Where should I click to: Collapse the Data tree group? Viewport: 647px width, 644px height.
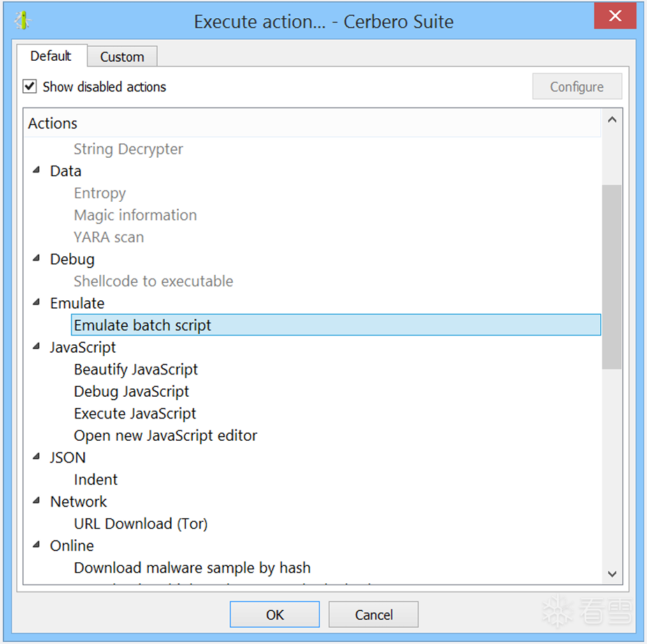(x=36, y=170)
